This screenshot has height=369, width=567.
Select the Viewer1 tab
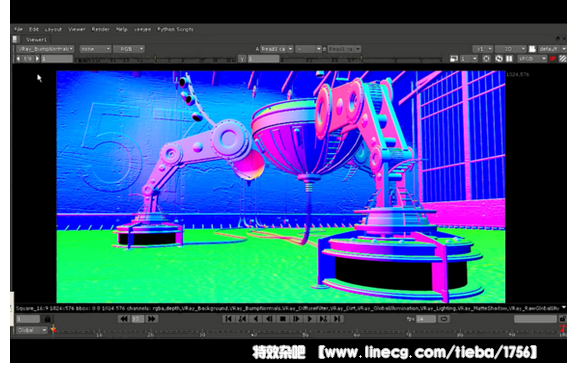pyautogui.click(x=37, y=40)
